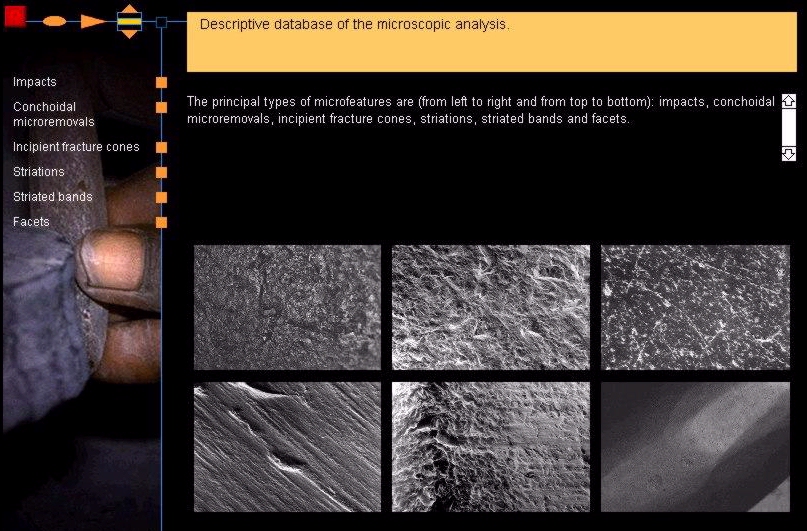View the striations micrograph thumbnail
Viewport: 807px width, 531px height.
point(287,447)
